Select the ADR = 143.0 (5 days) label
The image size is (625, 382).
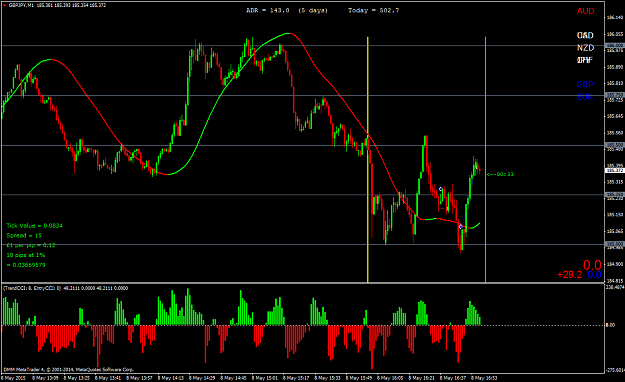pos(287,10)
